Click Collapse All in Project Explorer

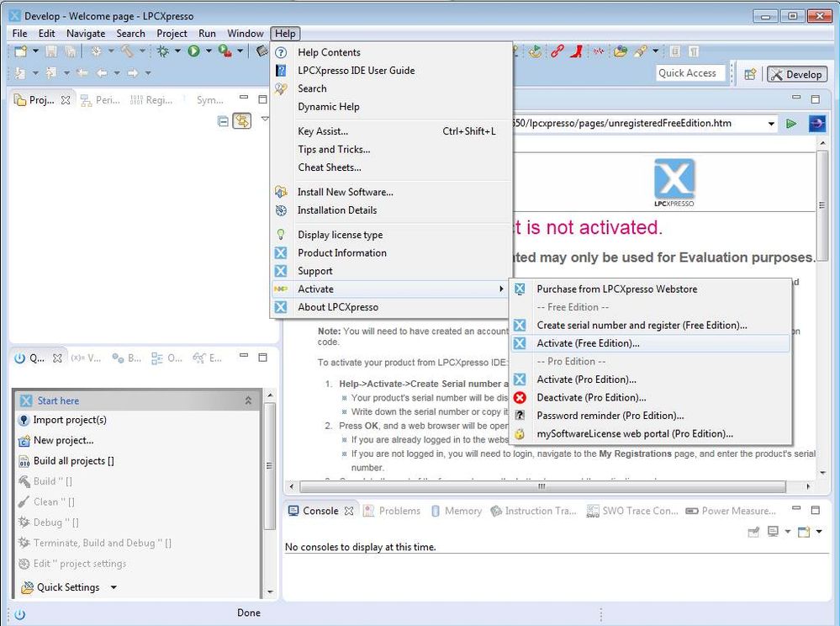click(224, 121)
